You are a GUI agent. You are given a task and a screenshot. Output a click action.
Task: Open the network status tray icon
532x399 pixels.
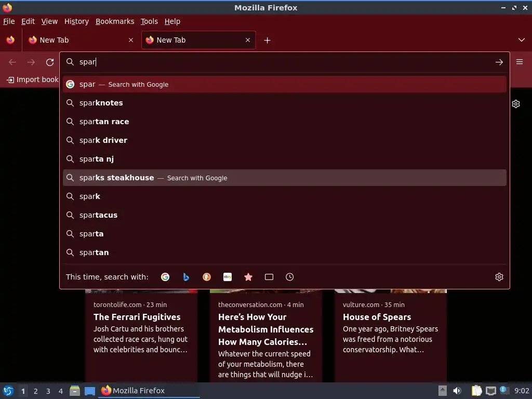pyautogui.click(x=490, y=391)
